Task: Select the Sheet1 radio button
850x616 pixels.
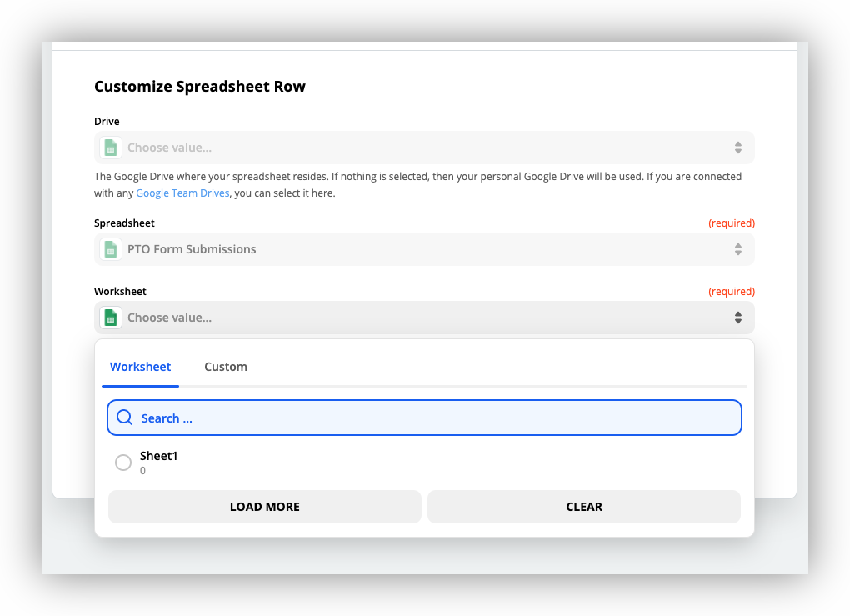Action: pos(123,463)
